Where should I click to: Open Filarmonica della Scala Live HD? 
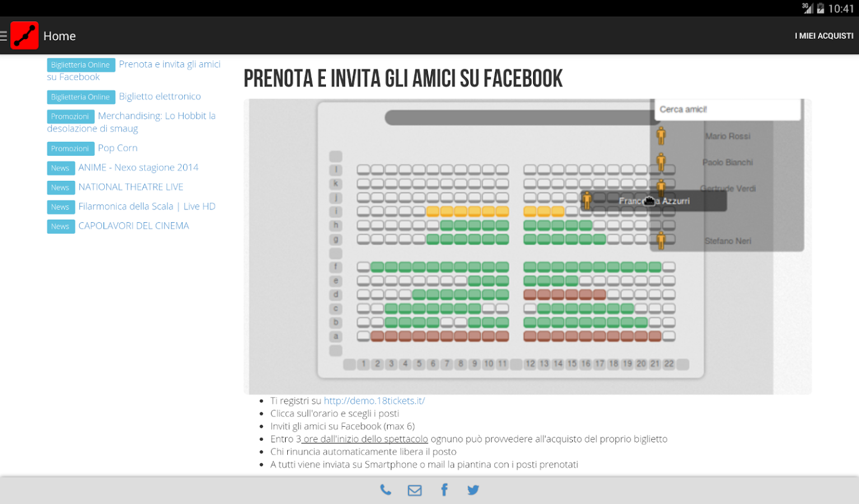coord(147,207)
